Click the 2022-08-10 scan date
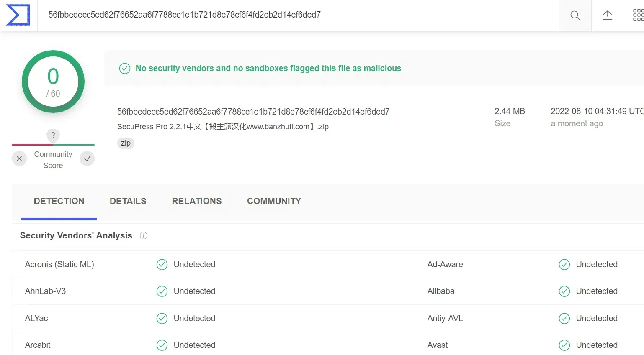This screenshot has width=644, height=355. (597, 111)
